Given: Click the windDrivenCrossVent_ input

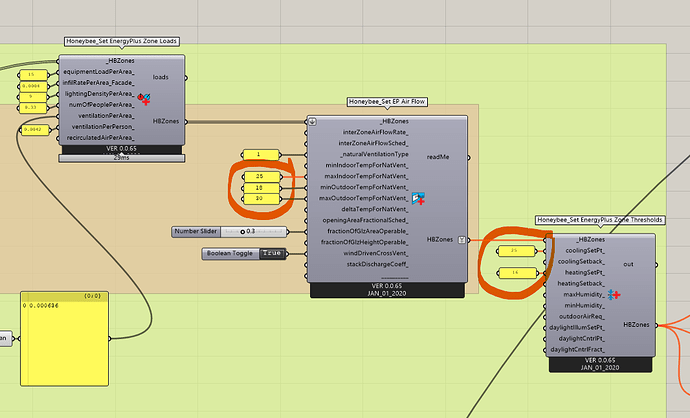Looking at the screenshot, I should (x=376, y=253).
